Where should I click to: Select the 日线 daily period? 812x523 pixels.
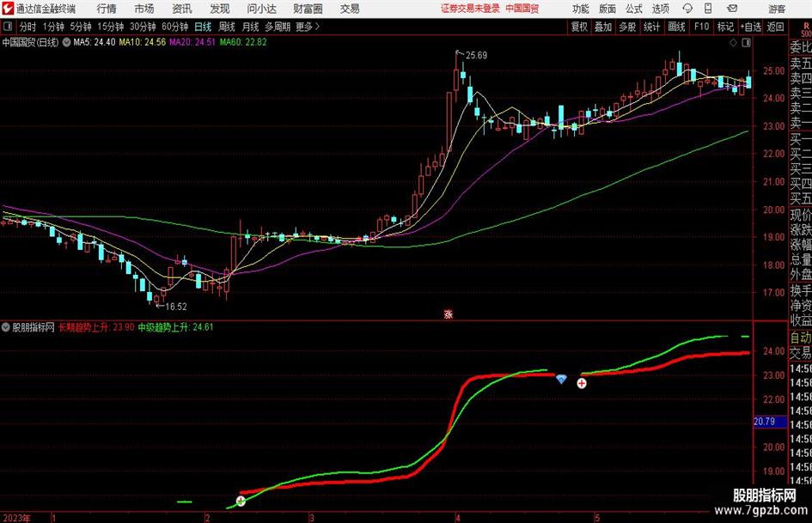pyautogui.click(x=203, y=27)
